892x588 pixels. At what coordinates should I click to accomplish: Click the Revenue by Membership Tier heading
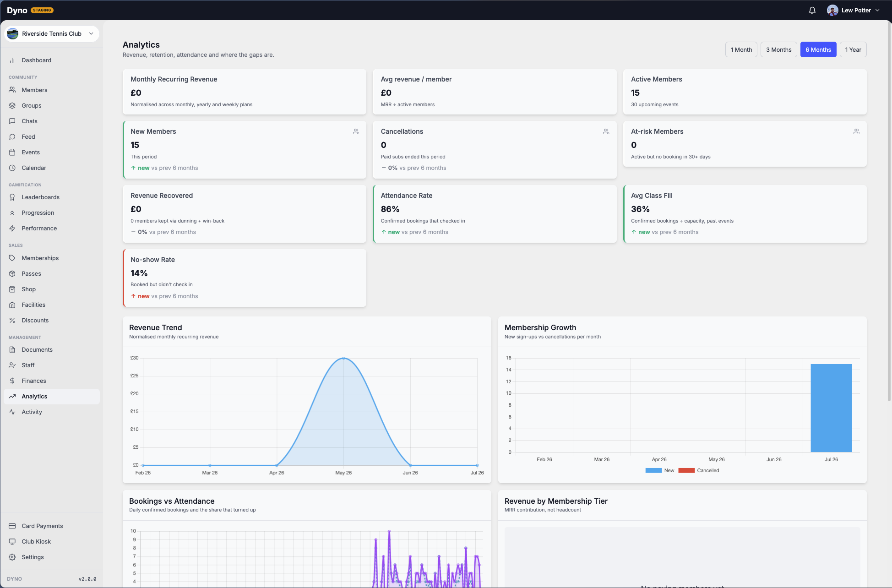pos(556,501)
